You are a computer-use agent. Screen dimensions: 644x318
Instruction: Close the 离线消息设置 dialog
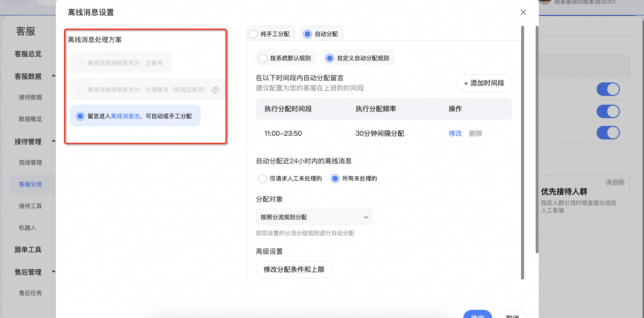tap(523, 12)
